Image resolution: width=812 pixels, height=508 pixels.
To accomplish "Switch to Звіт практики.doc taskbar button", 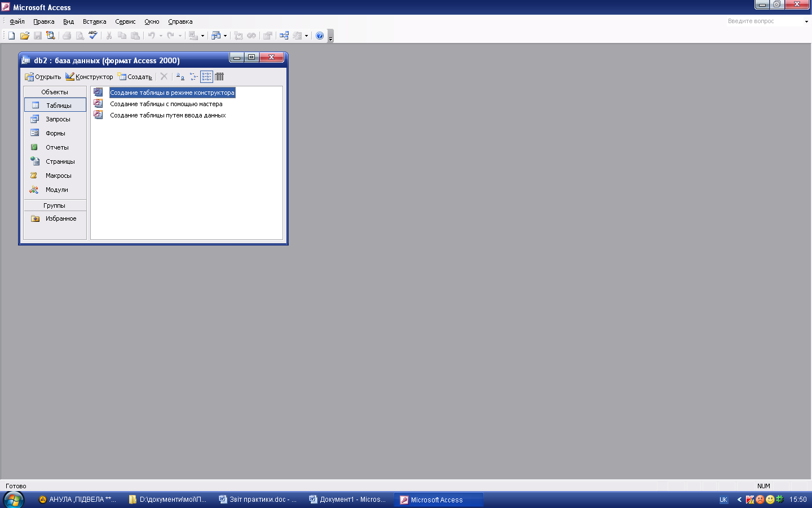I will pos(258,500).
